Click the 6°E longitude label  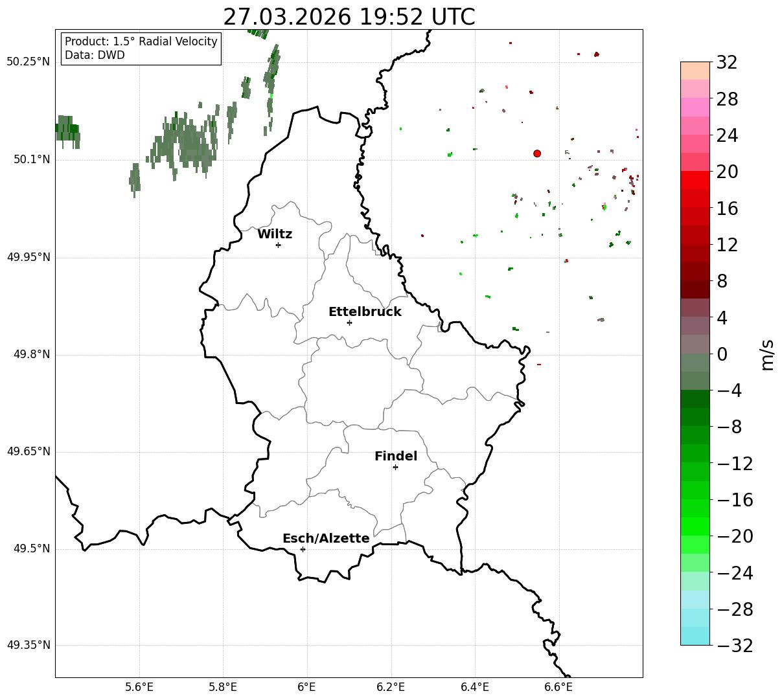coord(307,688)
